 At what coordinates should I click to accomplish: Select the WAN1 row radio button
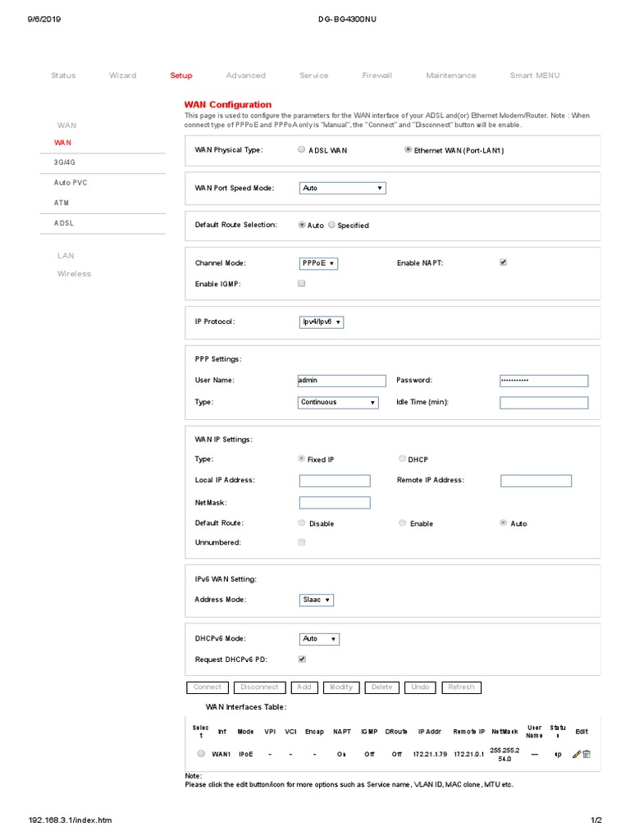[201, 754]
